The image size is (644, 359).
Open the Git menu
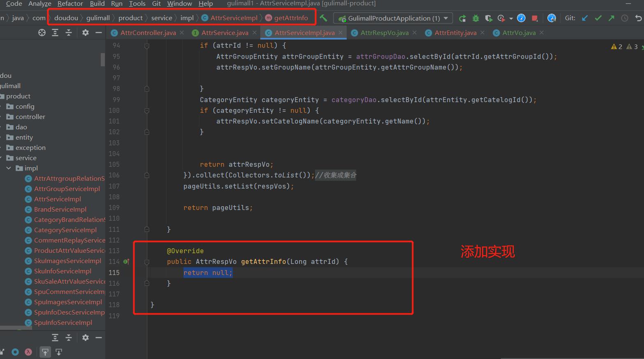(156, 4)
